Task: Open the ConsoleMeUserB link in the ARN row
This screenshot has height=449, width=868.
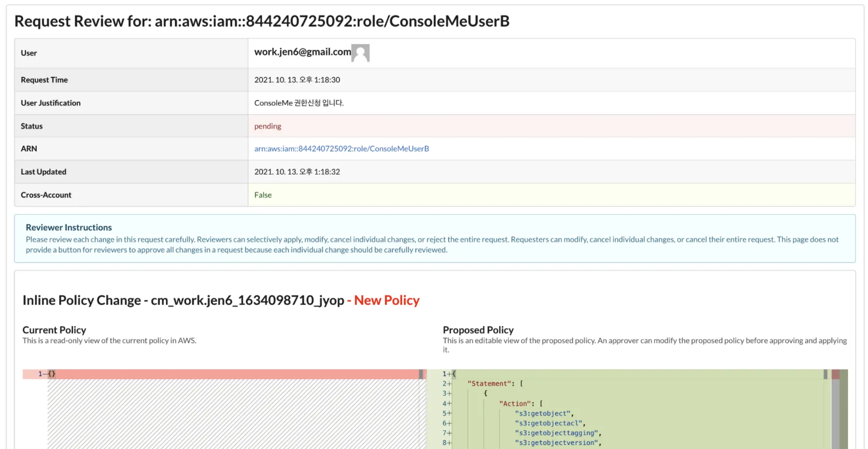Action: tap(341, 149)
